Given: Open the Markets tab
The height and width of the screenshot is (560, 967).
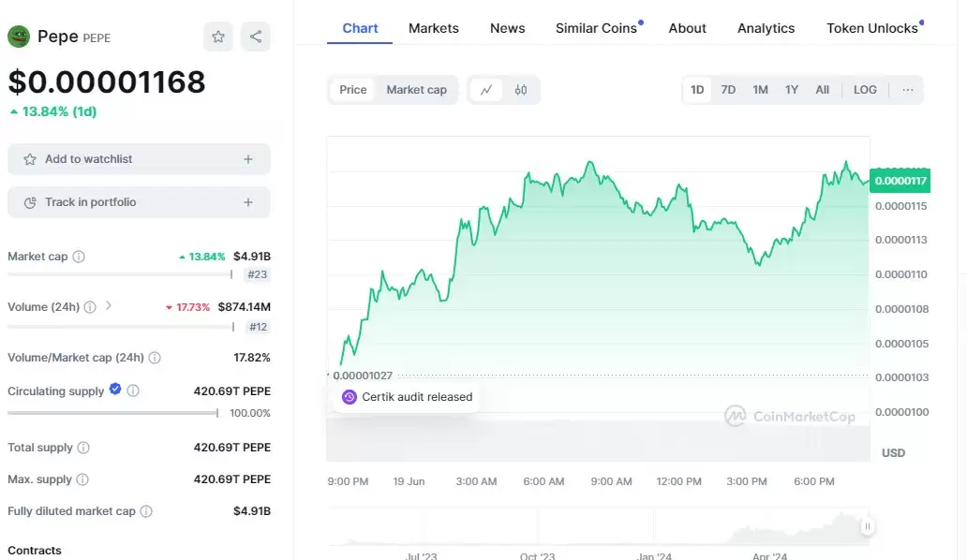Looking at the screenshot, I should coord(434,28).
